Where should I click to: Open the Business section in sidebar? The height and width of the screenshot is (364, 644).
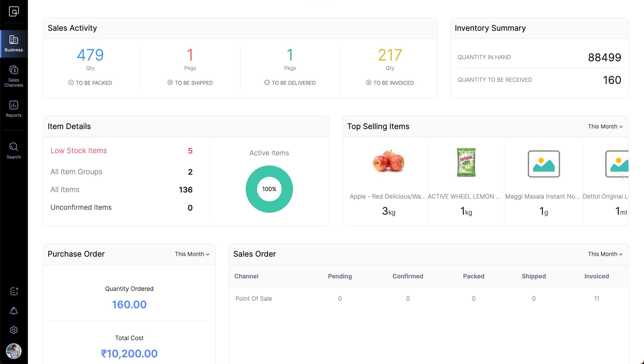(14, 44)
